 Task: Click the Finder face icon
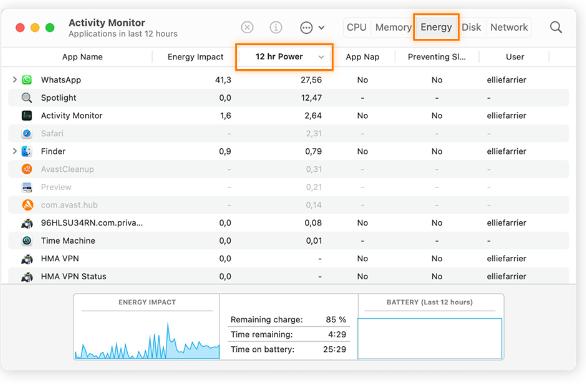point(27,151)
